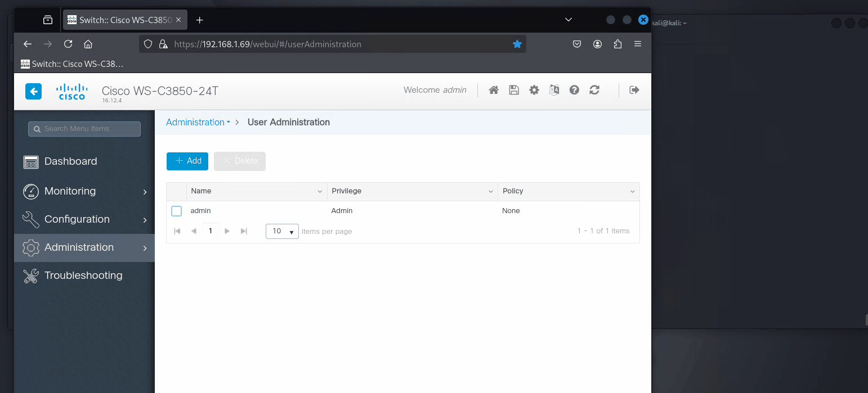Jump to the last page of results
Screen dimensions: 868x393
pyautogui.click(x=244, y=231)
